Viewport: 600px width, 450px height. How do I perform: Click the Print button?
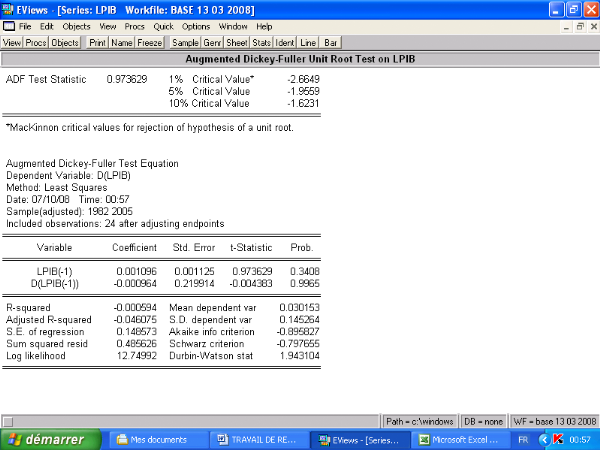coord(97,42)
